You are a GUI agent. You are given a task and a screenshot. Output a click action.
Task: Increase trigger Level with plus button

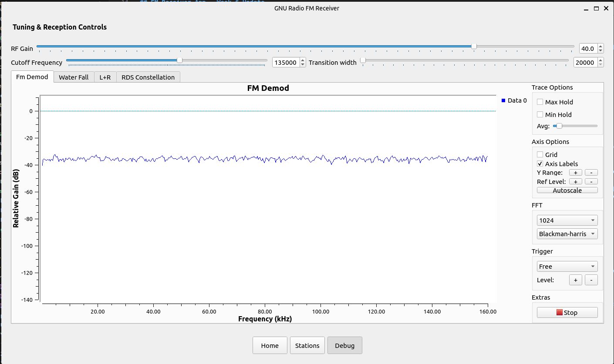click(575, 280)
